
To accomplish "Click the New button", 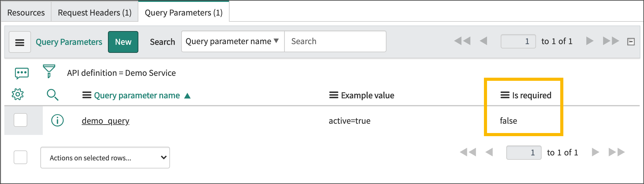I will 123,41.
